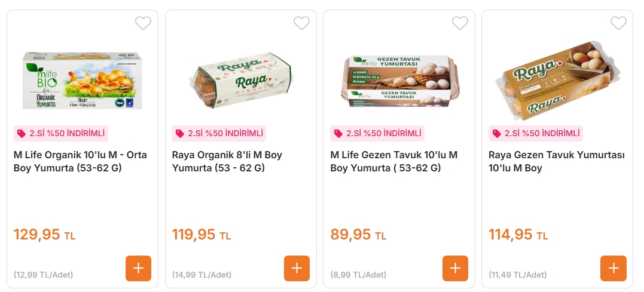Open M Life Gezen Tavuk 10'lu title
Viewport: 644px width, 292px height.
[394, 161]
